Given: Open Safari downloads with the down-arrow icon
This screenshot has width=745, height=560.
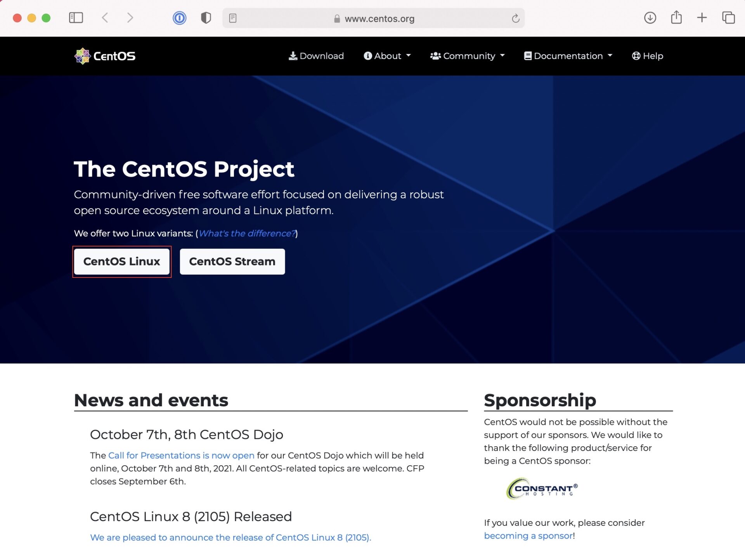Looking at the screenshot, I should tap(650, 18).
